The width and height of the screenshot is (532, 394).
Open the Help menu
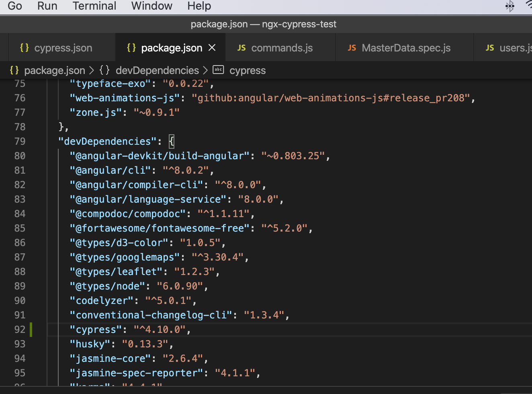pos(199,6)
